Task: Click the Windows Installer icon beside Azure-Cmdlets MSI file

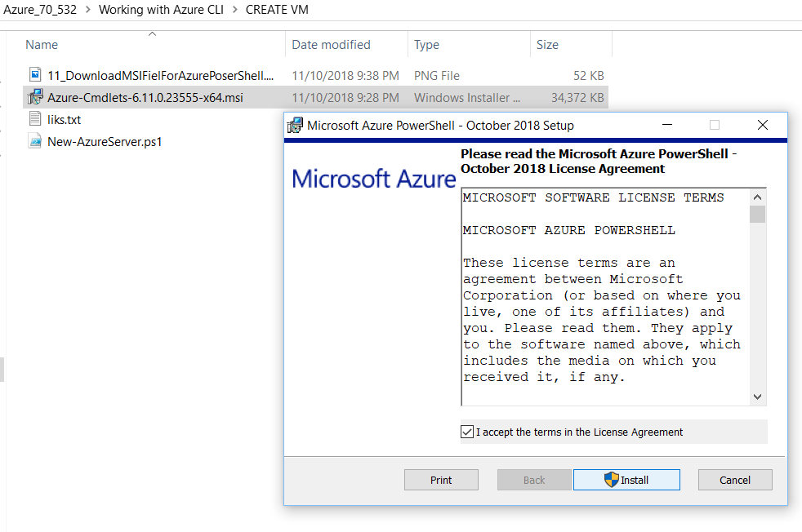Action: click(x=36, y=97)
